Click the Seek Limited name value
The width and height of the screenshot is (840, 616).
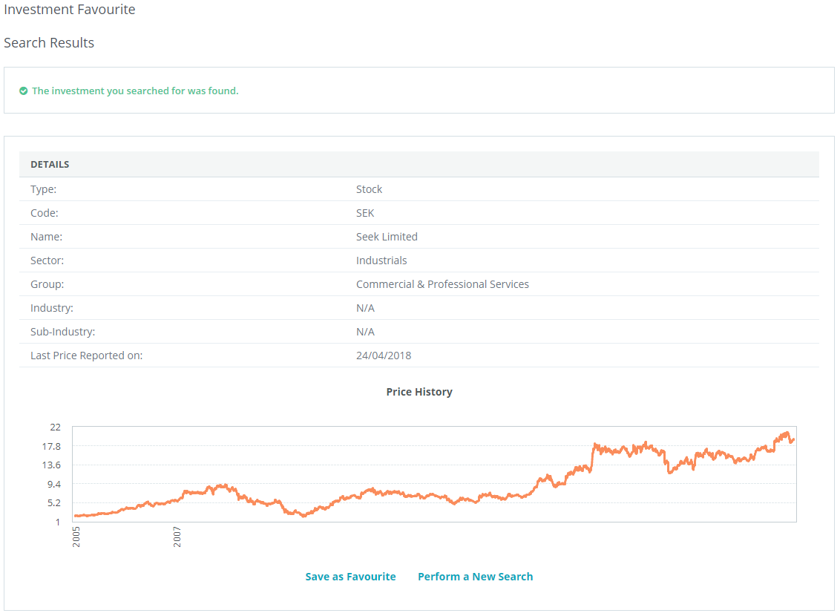[387, 237]
